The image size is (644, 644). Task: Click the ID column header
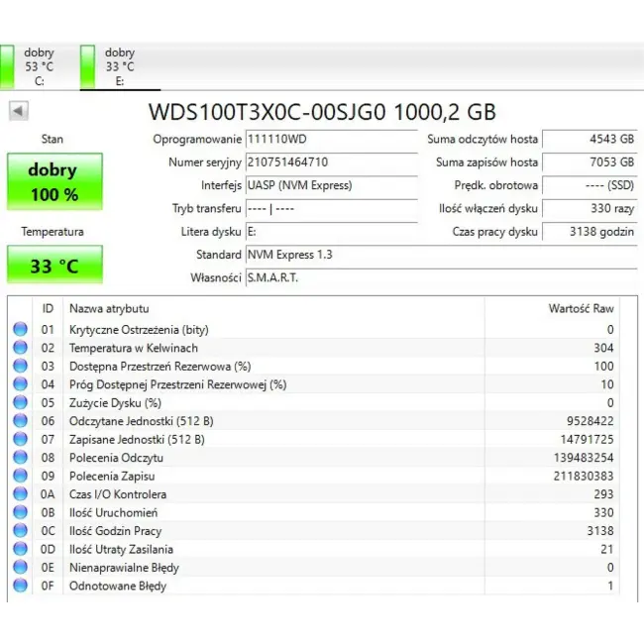(x=48, y=308)
